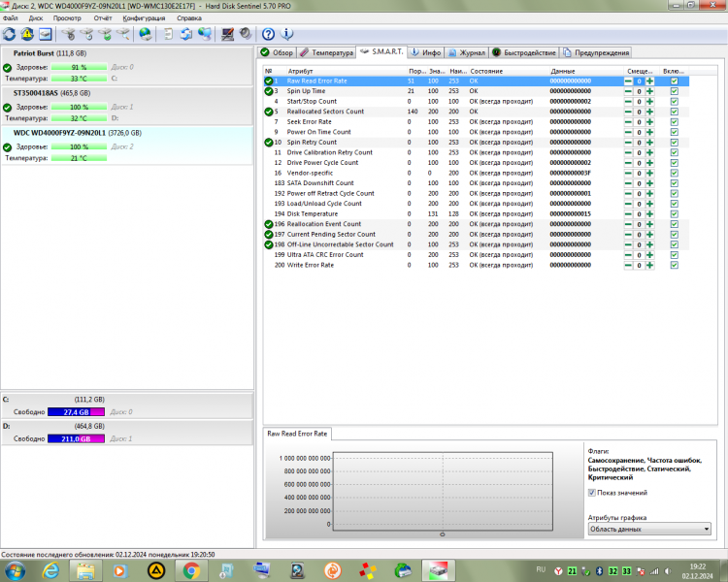This screenshot has width=728, height=582.
Task: Open Internet Explorer from the taskbar
Action: coord(50,570)
